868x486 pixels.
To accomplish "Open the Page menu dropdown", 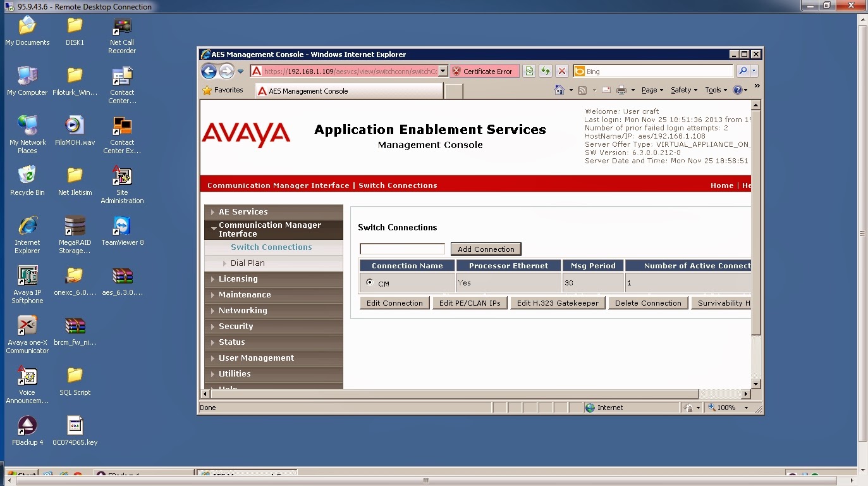I will (x=652, y=90).
